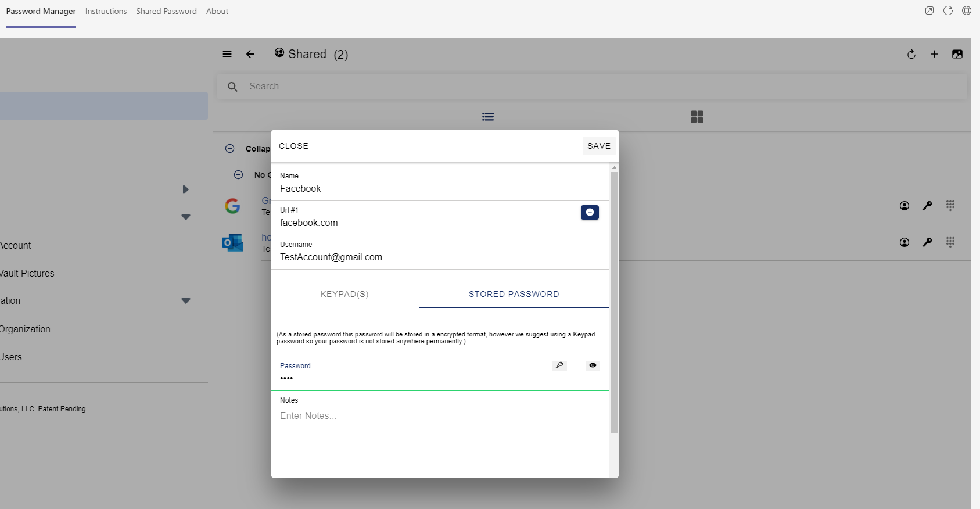Open the picture icon in the Shared header
The image size is (980, 509).
[x=957, y=54]
